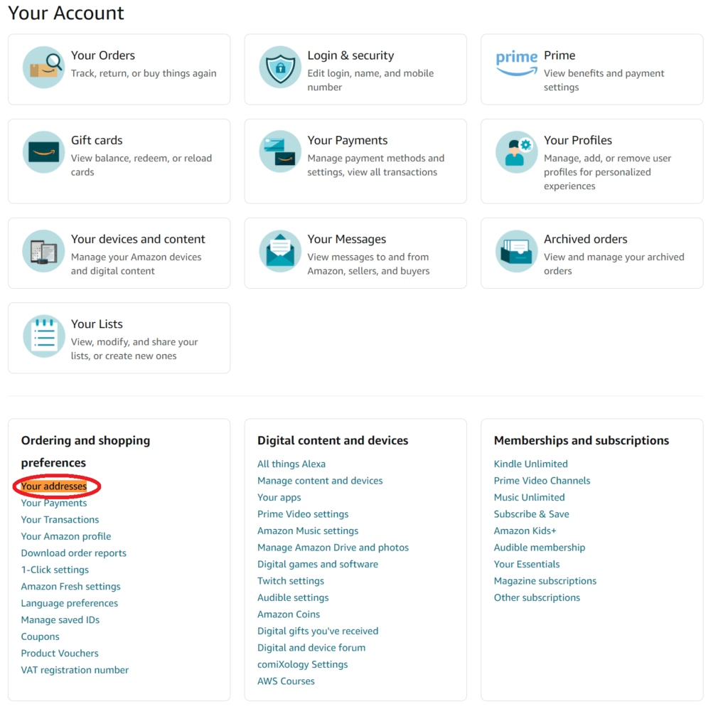Open Prime Video settings
Image resolution: width=728 pixels, height=709 pixels.
[x=303, y=514]
